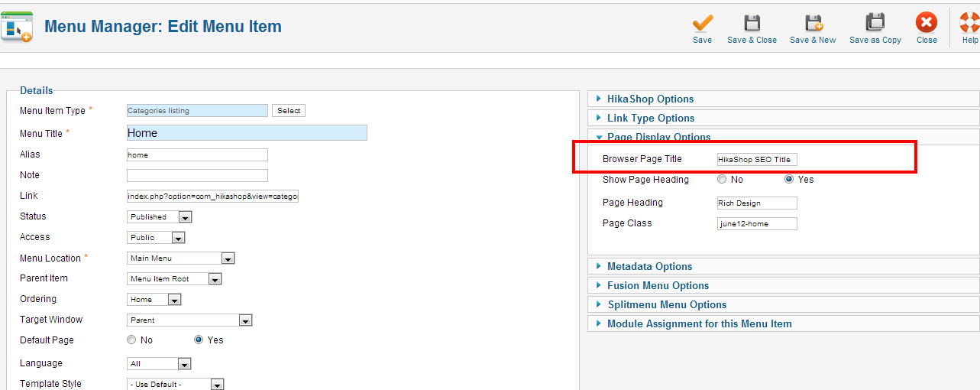Click the Page Heading field Rich Design
Image resolution: width=980 pixels, height=390 pixels.
coord(757,203)
